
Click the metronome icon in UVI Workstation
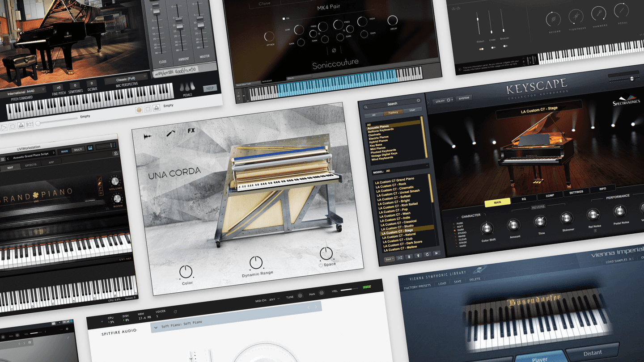pos(115,153)
